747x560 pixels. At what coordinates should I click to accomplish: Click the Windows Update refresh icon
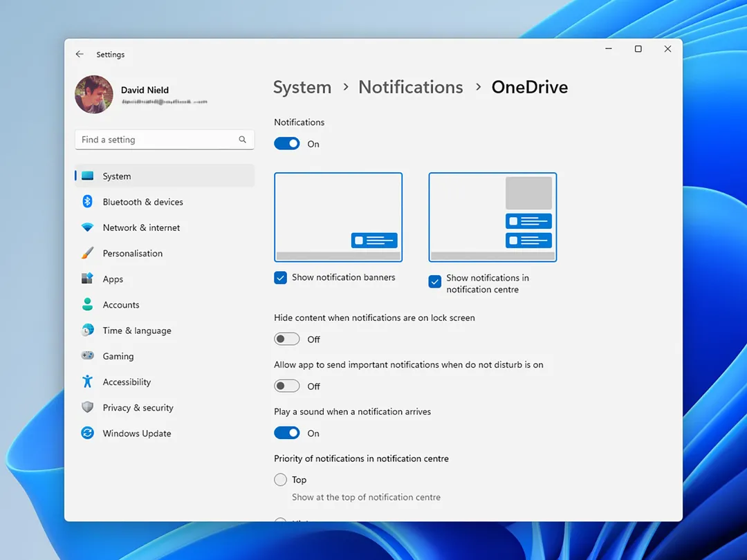tap(87, 433)
